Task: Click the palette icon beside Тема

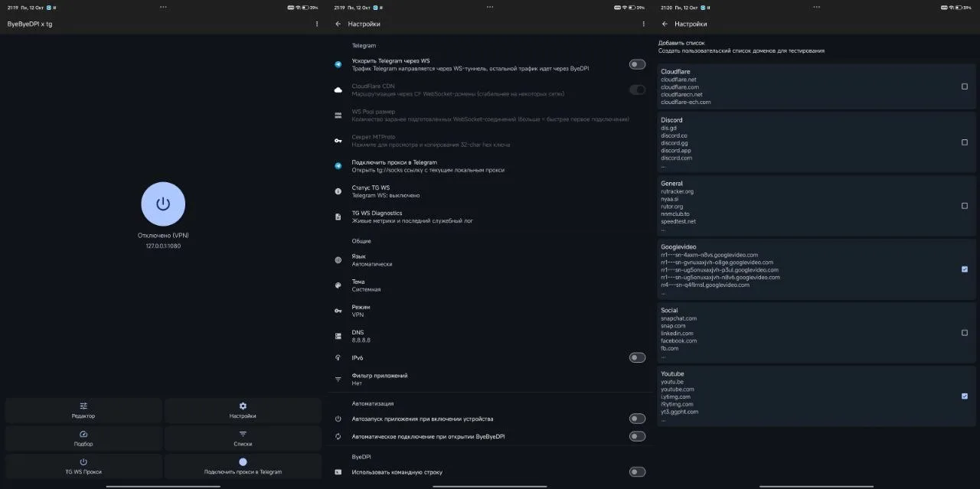Action: point(338,285)
